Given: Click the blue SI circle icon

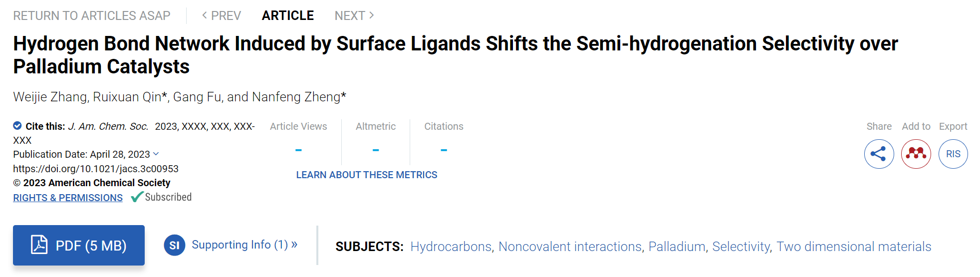Looking at the screenshot, I should click(x=175, y=245).
